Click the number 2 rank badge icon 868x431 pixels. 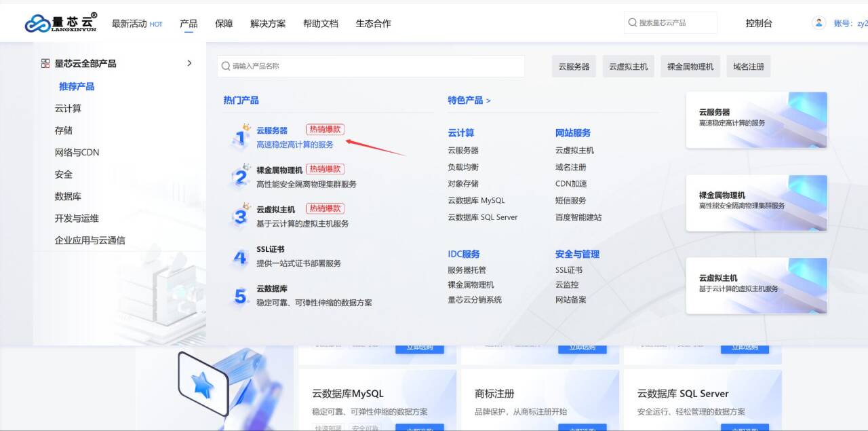pyautogui.click(x=240, y=176)
